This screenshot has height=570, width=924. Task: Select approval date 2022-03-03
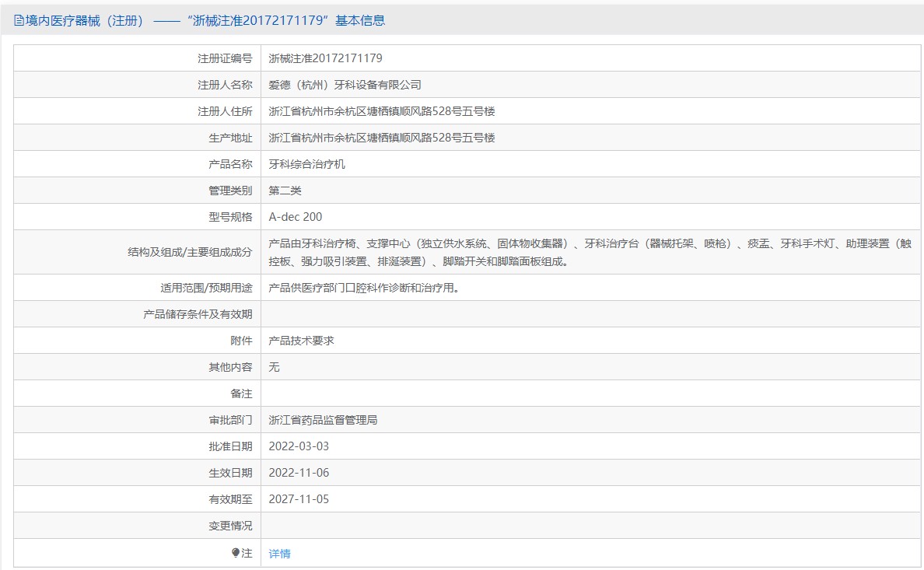pos(299,446)
